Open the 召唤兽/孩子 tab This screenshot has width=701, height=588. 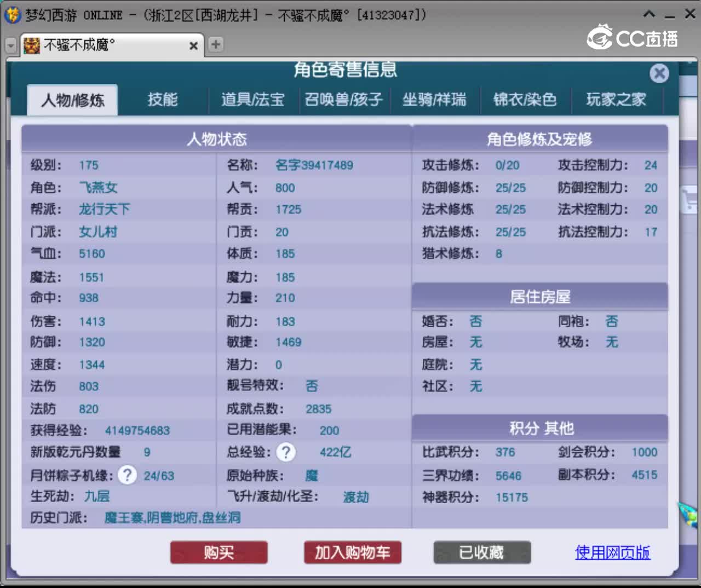click(x=344, y=99)
